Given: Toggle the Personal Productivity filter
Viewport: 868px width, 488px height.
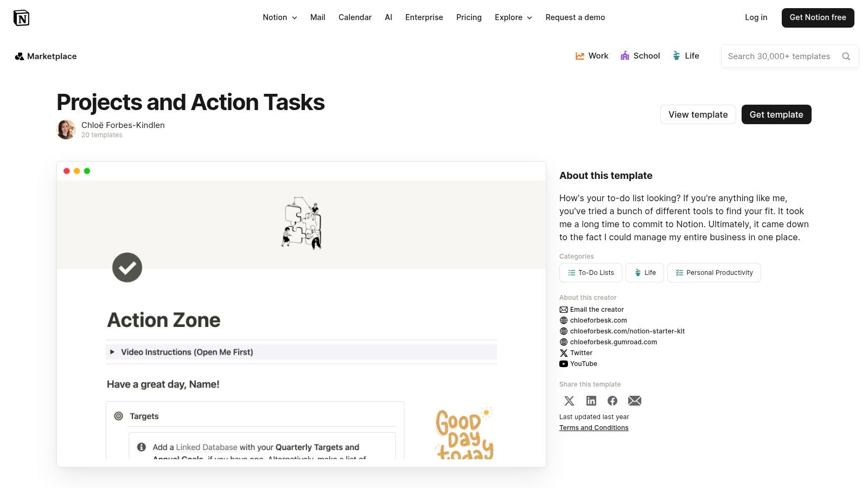Looking at the screenshot, I should pyautogui.click(x=714, y=273).
